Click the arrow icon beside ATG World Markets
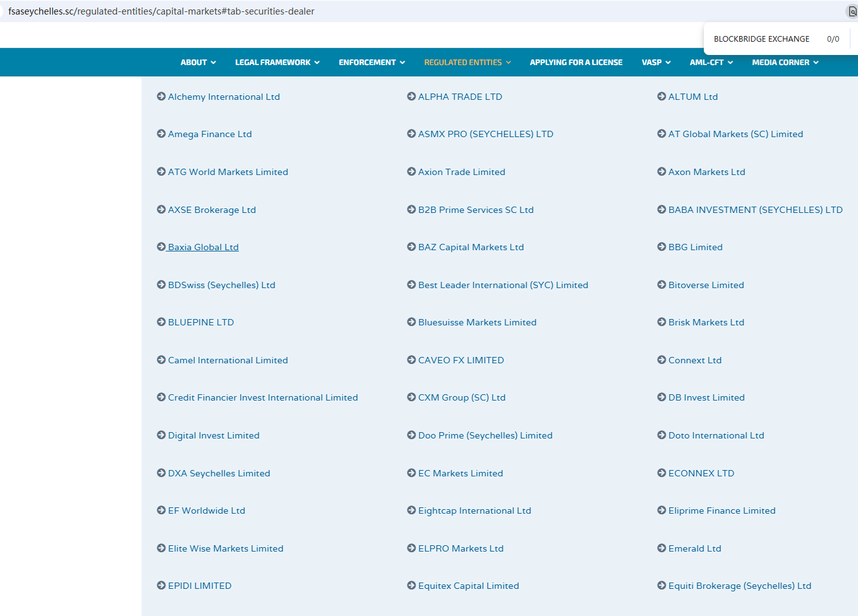 pos(161,172)
